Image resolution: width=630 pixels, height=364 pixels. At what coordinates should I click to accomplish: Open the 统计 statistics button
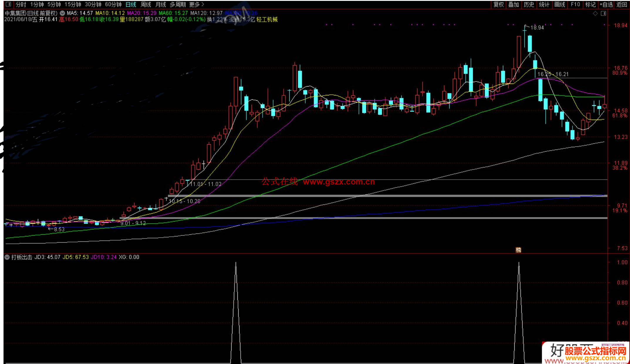544,4
